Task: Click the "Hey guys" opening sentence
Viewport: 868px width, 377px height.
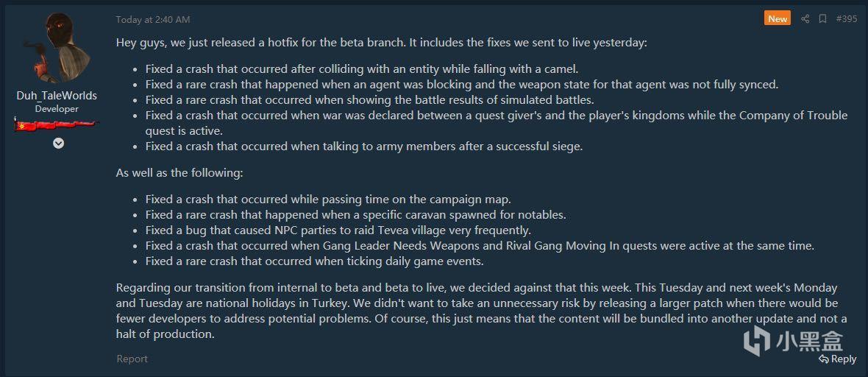Action: pyautogui.click(x=381, y=43)
